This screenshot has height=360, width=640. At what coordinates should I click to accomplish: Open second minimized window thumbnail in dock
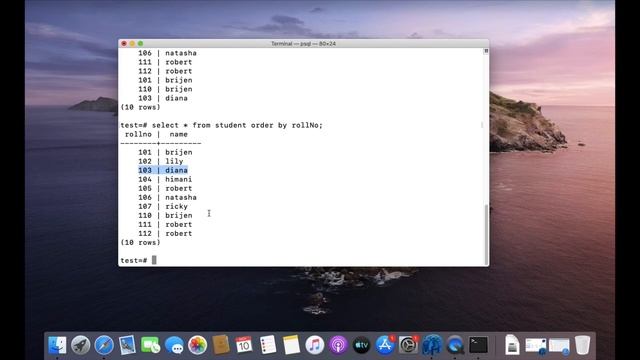pyautogui.click(x=559, y=345)
